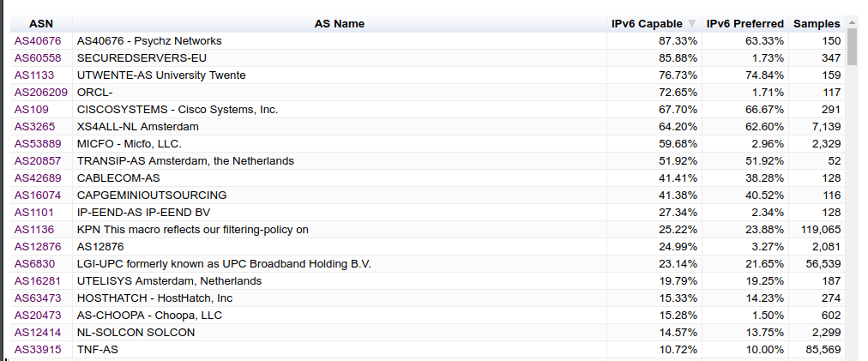Open the AS12414 link

click(x=38, y=333)
